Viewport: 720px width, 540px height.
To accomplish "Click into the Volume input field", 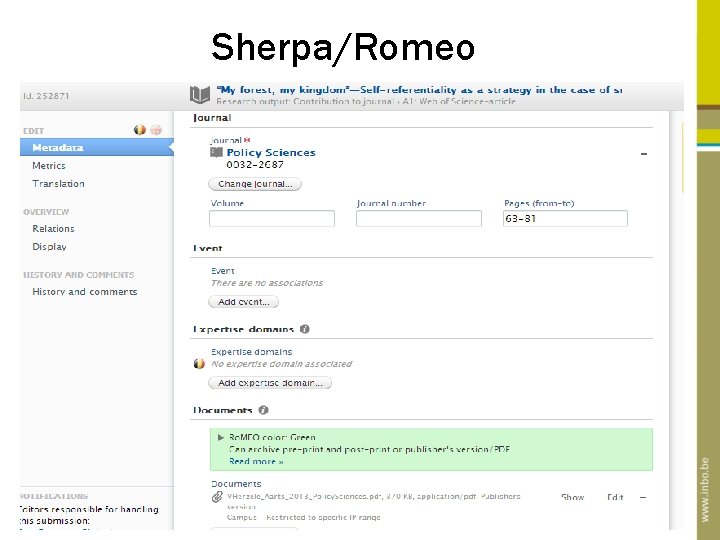I will [272, 219].
